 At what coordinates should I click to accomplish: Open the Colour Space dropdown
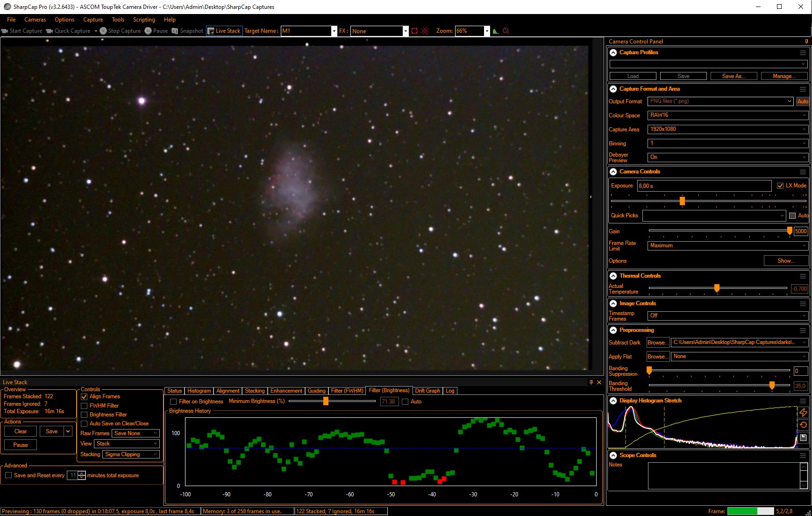click(727, 115)
